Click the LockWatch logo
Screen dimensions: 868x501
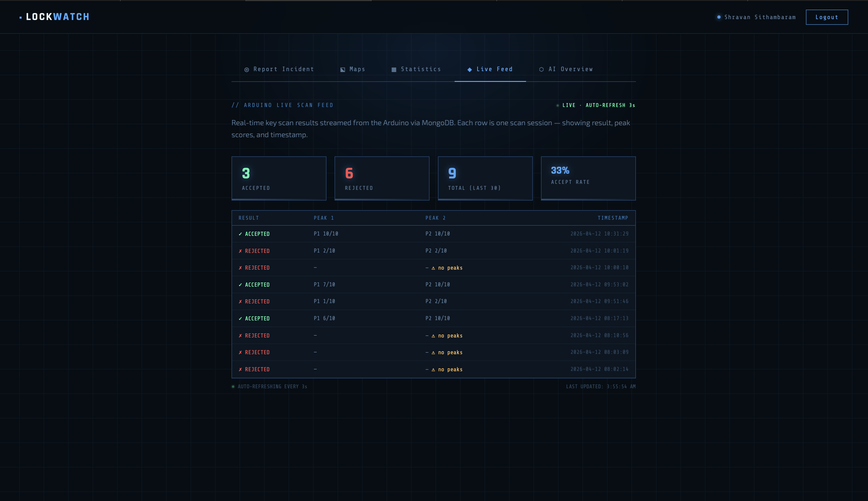pyautogui.click(x=57, y=17)
